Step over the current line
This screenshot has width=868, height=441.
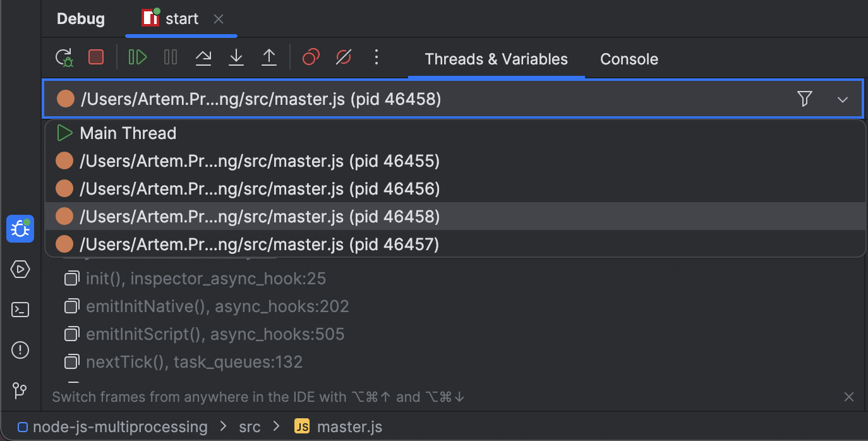point(203,57)
